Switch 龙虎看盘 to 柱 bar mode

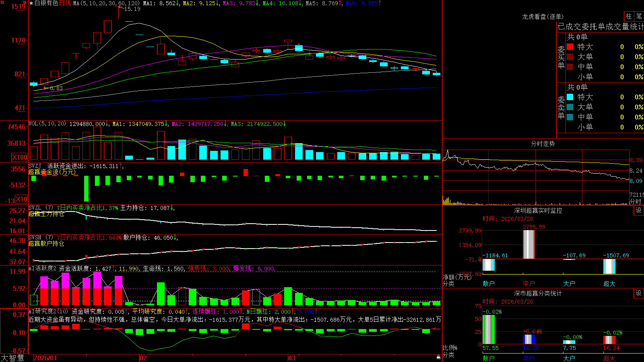click(x=629, y=16)
